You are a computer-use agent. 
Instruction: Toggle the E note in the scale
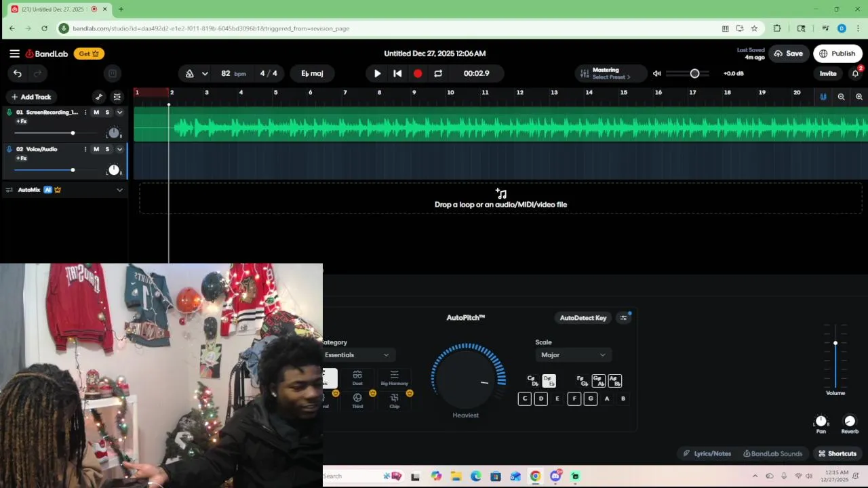(x=557, y=399)
